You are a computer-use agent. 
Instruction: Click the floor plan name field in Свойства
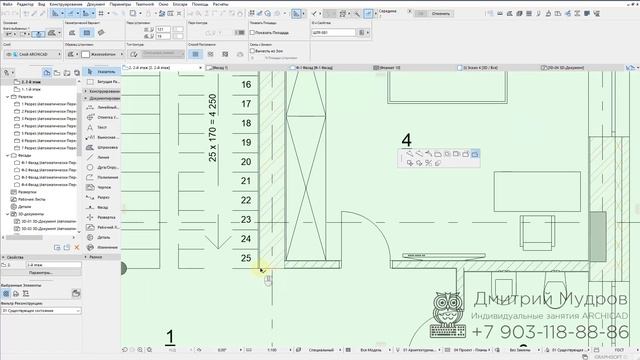(54, 265)
